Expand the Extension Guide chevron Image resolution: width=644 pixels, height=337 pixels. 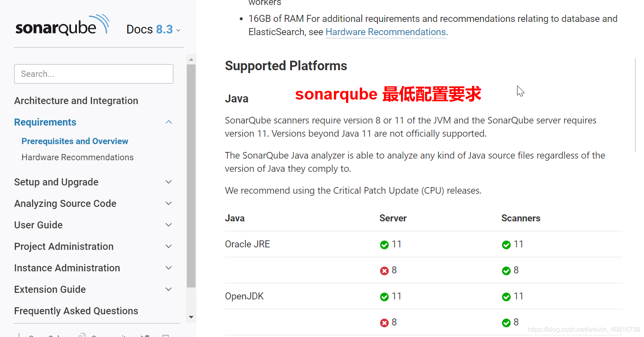pyautogui.click(x=169, y=289)
